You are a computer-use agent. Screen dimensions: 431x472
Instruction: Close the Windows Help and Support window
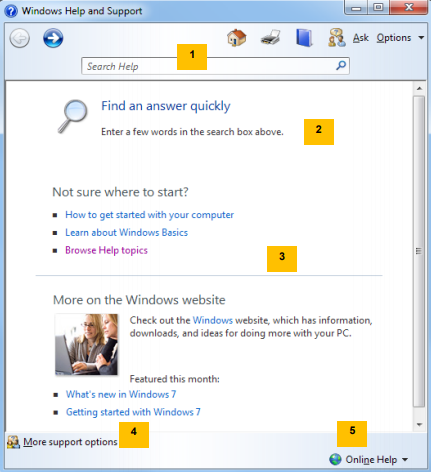coord(409,7)
